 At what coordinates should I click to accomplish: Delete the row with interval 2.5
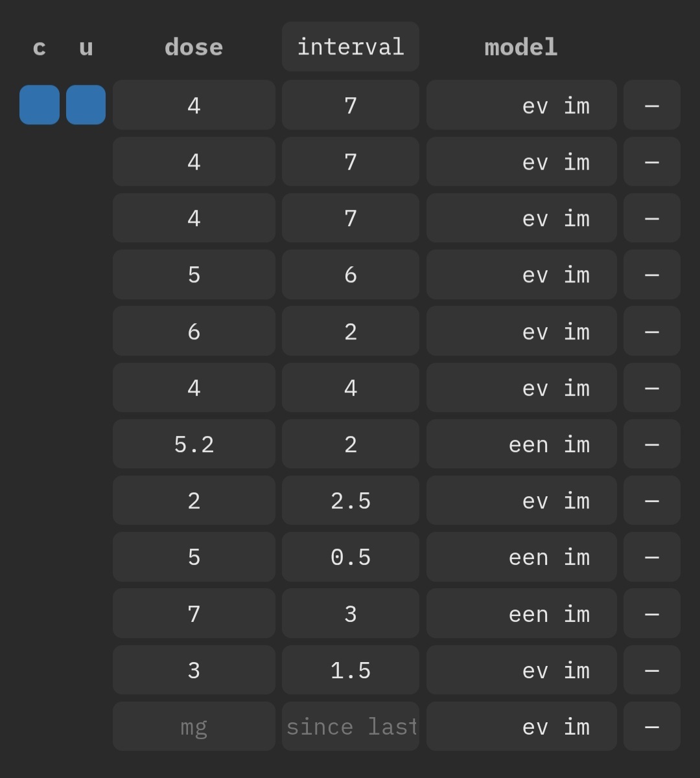[651, 501]
